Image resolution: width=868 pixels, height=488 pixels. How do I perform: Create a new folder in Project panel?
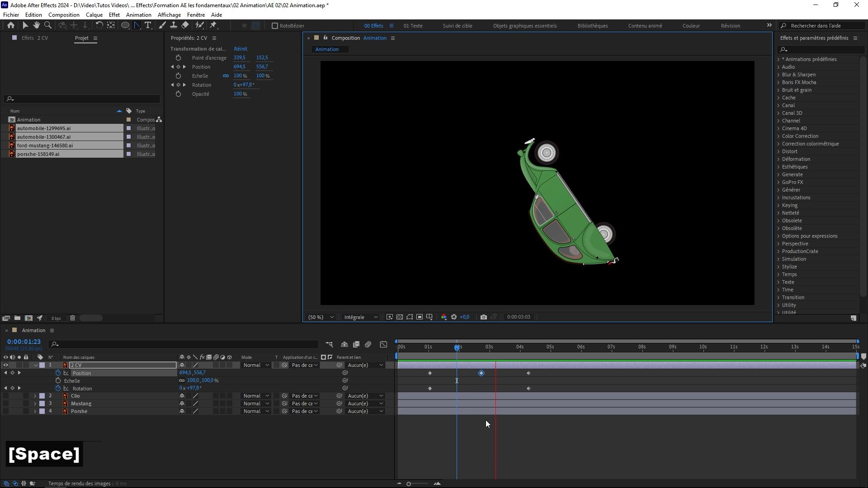pos(17,318)
